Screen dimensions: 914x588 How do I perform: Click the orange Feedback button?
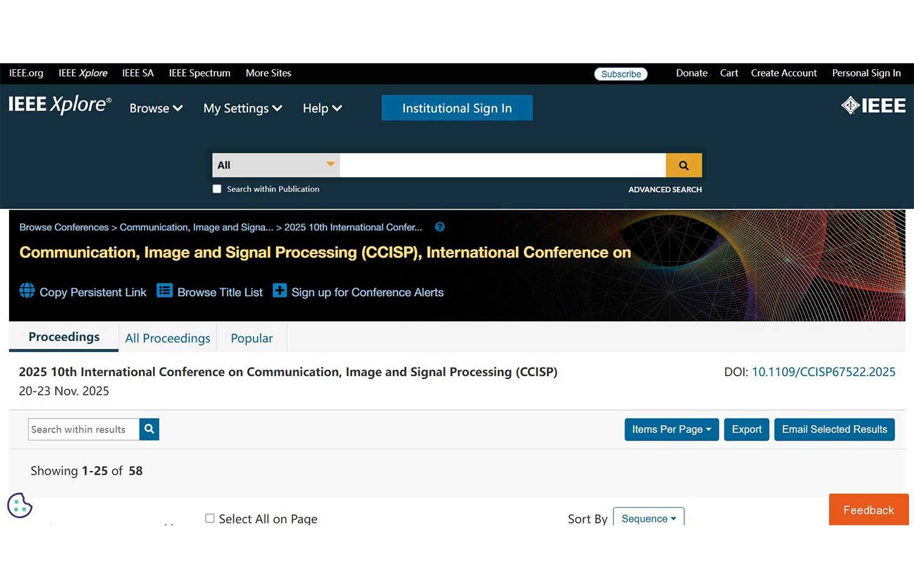[868, 509]
